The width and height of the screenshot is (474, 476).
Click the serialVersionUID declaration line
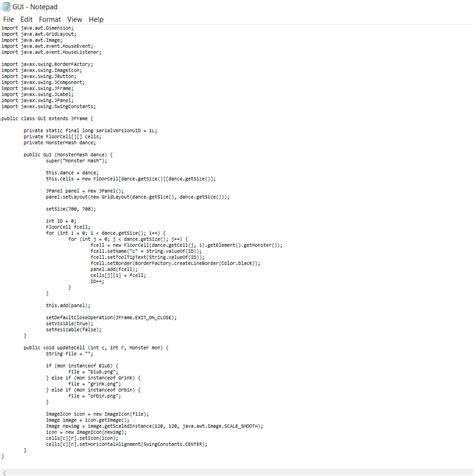pyautogui.click(x=90, y=130)
